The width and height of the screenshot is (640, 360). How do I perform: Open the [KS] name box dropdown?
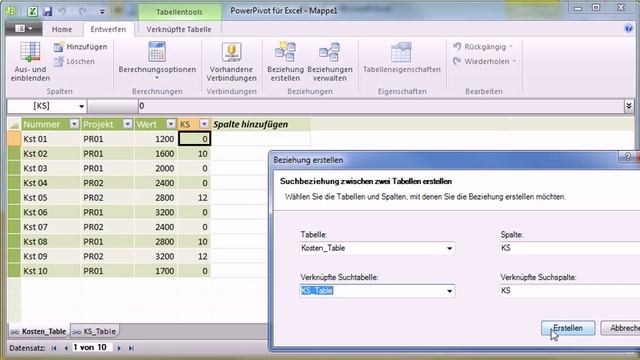81,107
